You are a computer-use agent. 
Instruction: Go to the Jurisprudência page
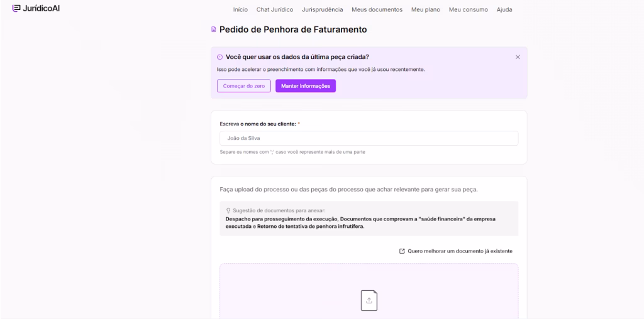[323, 9]
